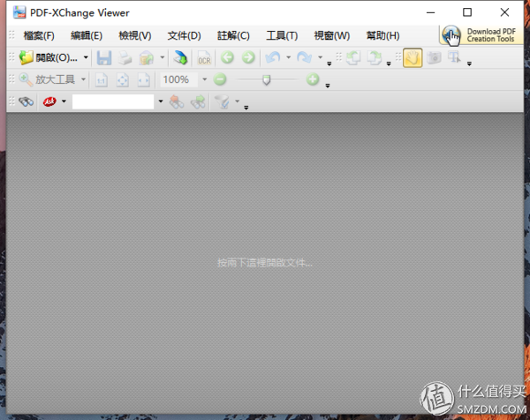Click the save floppy disk icon
Screen dimensions: 530x420
click(x=104, y=57)
